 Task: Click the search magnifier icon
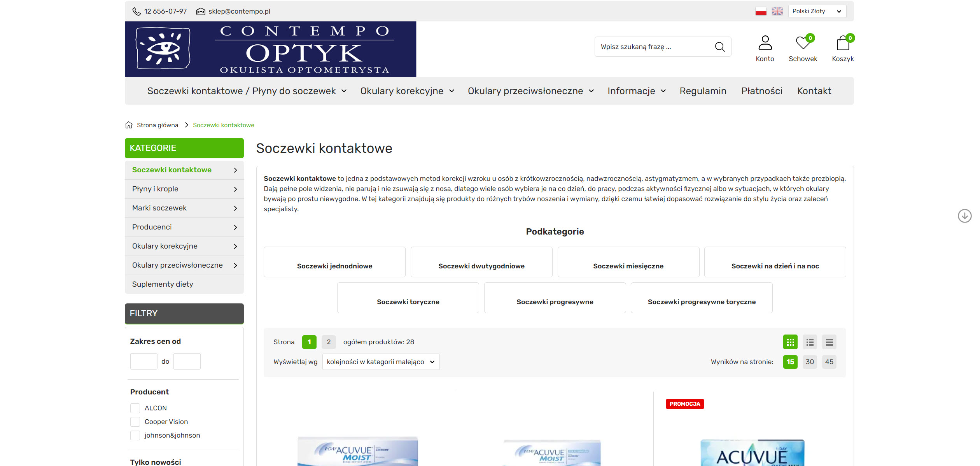[720, 47]
